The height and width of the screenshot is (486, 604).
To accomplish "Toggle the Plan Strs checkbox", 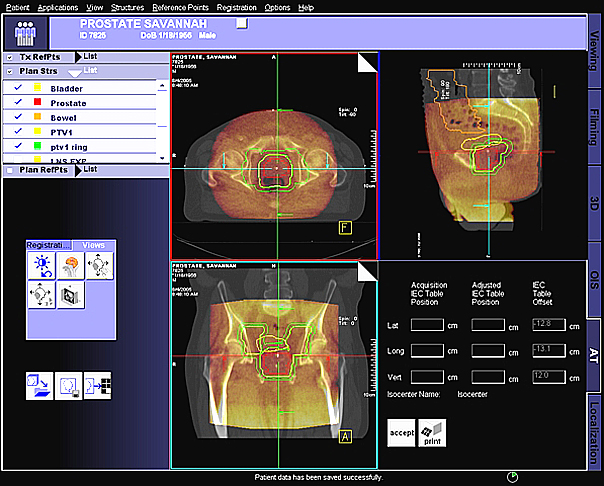I will pyautogui.click(x=10, y=72).
